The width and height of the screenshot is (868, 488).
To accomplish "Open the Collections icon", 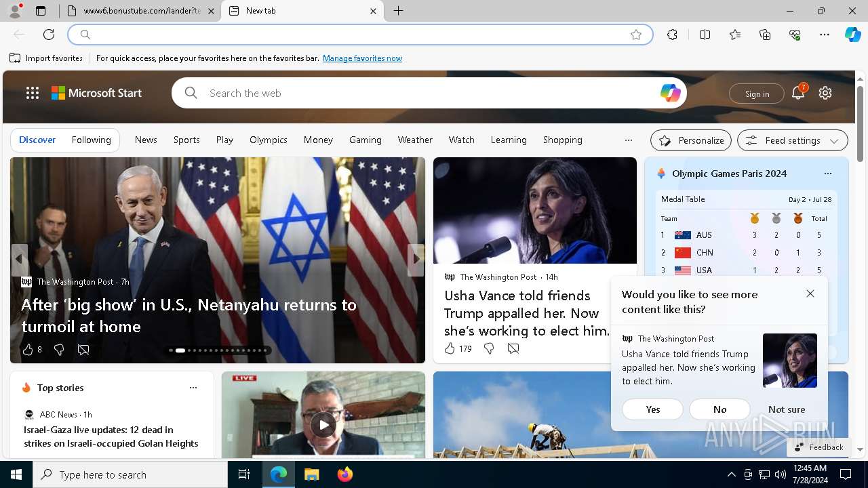I will [x=765, y=35].
